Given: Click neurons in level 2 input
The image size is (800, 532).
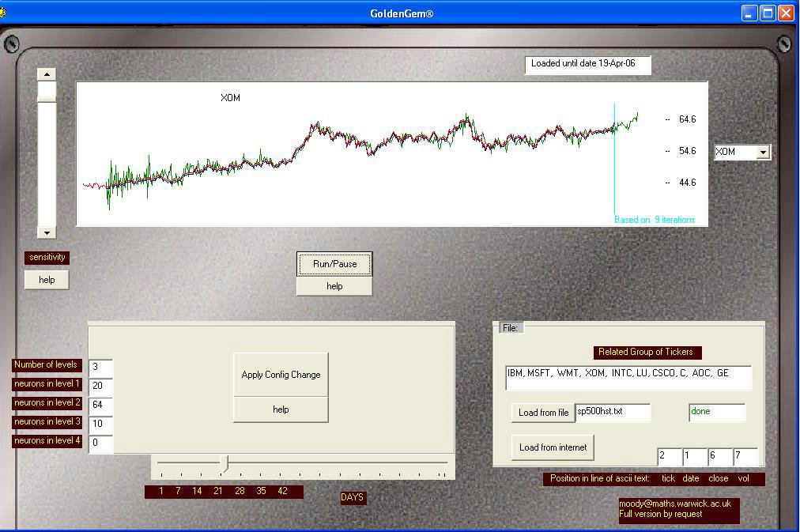Looking at the screenshot, I should pos(100,406).
